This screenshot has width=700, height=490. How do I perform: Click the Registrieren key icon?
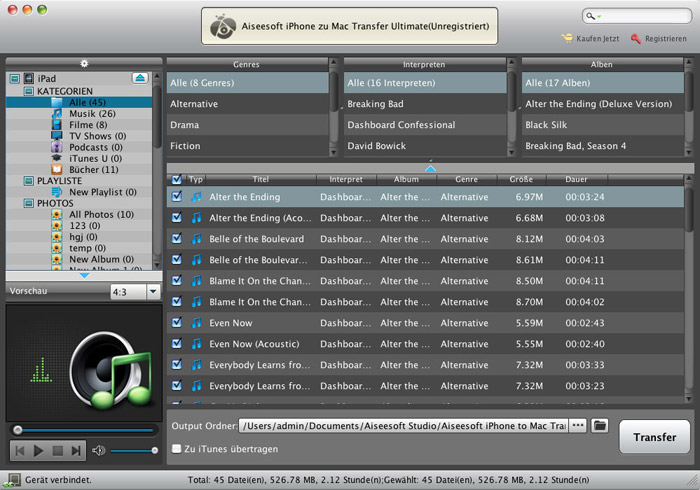(636, 39)
